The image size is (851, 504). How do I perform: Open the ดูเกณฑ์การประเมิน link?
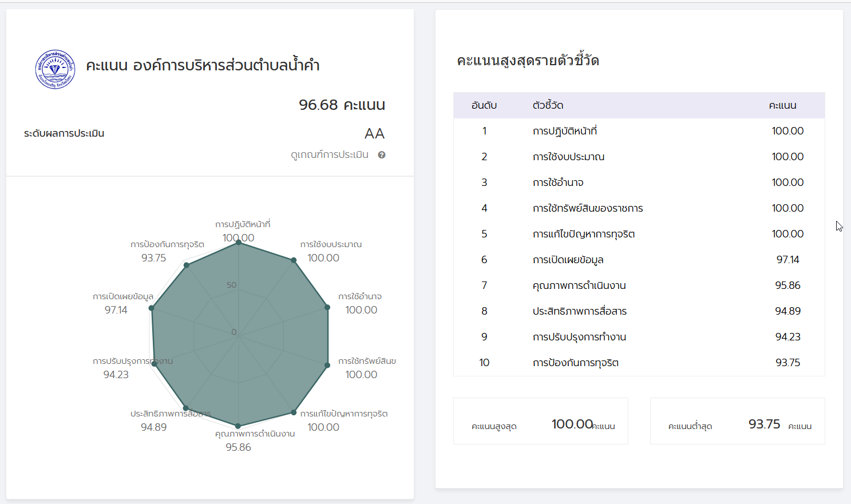[x=330, y=155]
